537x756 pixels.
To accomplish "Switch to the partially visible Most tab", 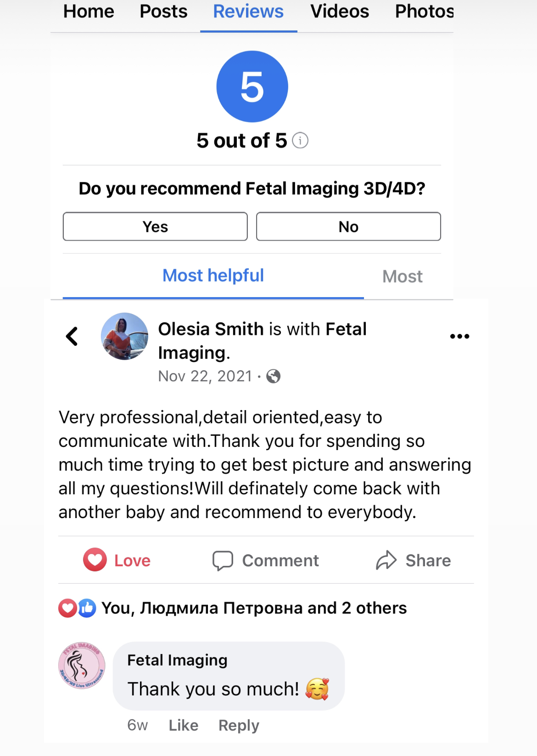I will tap(403, 276).
